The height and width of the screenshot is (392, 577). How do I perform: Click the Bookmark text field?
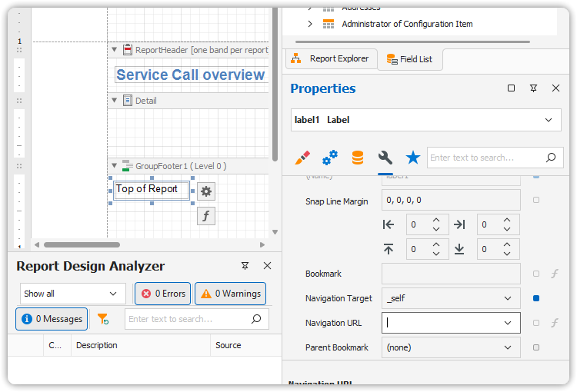tap(451, 274)
